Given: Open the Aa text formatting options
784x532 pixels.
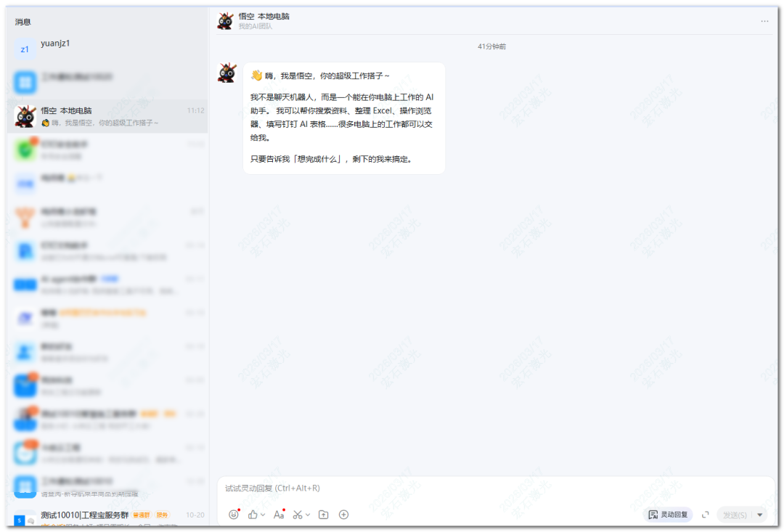Looking at the screenshot, I should tap(279, 515).
